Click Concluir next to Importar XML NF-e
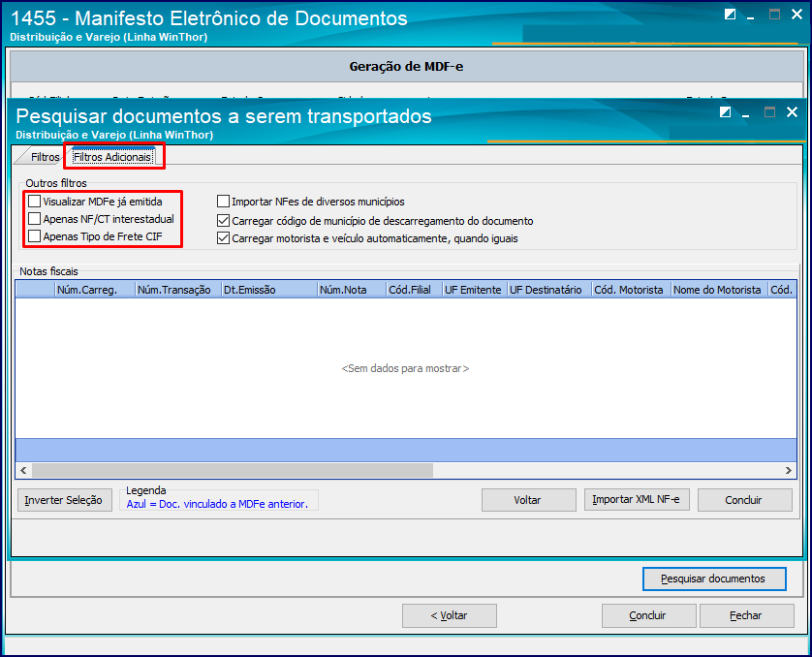Screen dimensions: 812x657 tap(744, 500)
